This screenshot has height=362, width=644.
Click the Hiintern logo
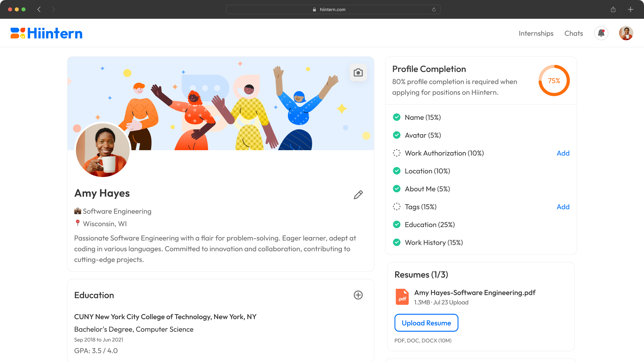click(46, 33)
